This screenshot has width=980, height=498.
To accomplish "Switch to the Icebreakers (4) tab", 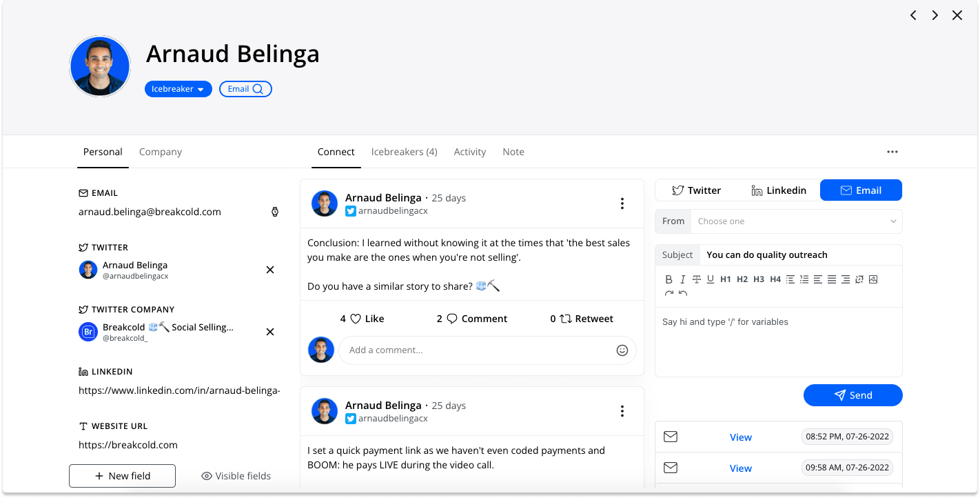I will tap(404, 152).
